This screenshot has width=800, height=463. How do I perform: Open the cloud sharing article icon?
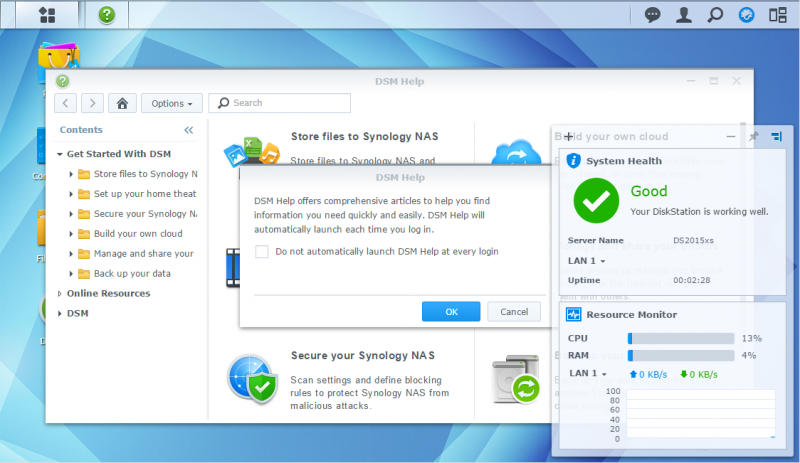(x=516, y=152)
